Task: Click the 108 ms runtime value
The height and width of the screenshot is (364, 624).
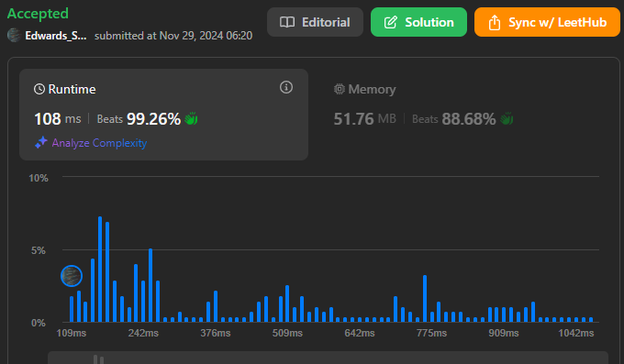Action: coord(57,118)
